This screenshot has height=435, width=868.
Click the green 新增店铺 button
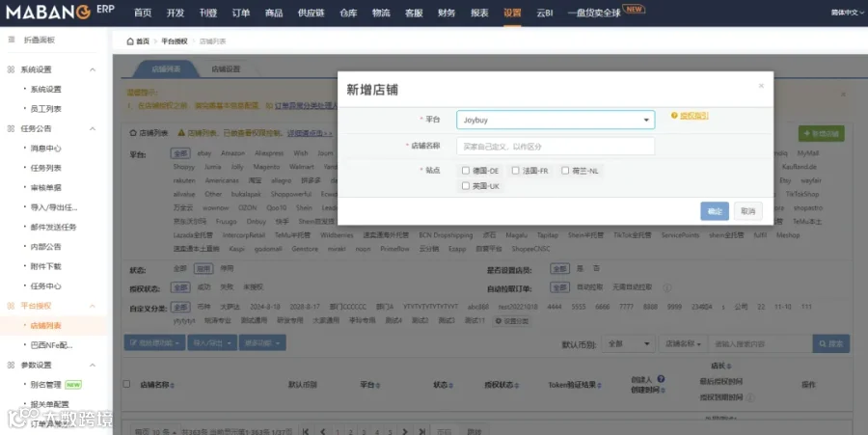click(822, 133)
